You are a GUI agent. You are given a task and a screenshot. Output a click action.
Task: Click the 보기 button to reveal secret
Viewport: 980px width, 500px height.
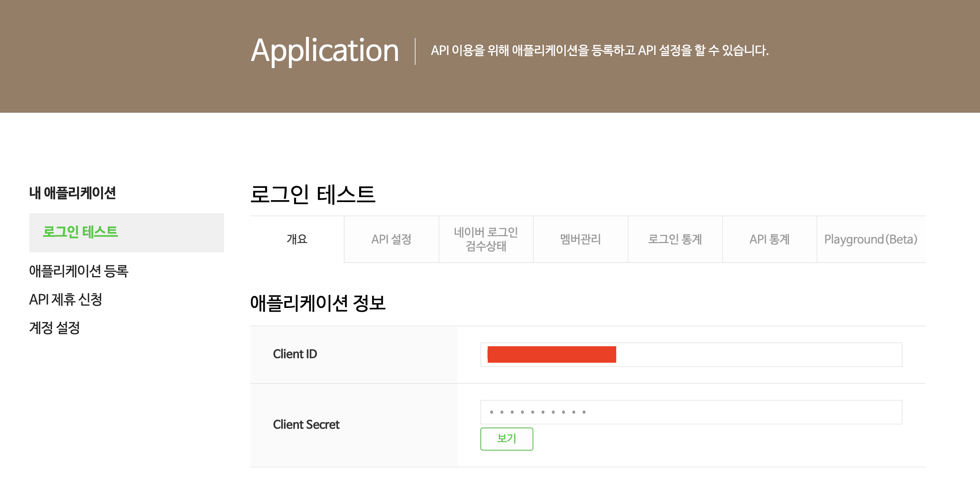506,439
